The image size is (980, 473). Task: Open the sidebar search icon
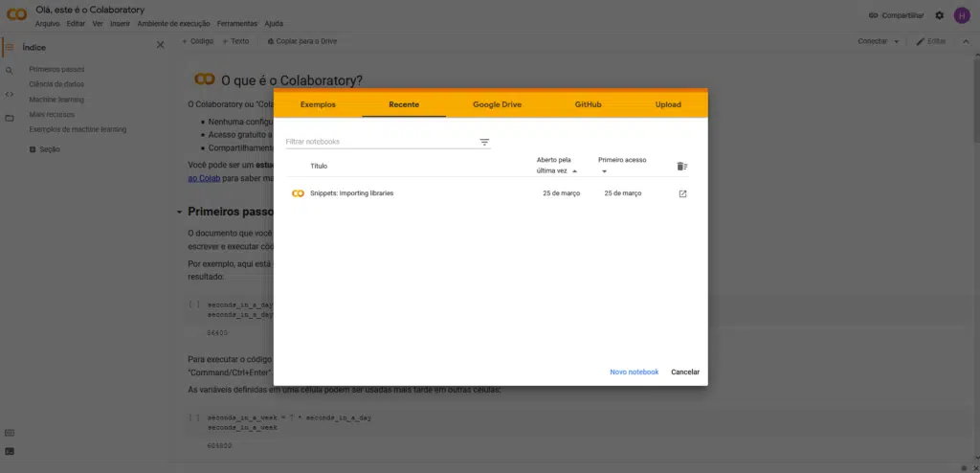(x=10, y=70)
